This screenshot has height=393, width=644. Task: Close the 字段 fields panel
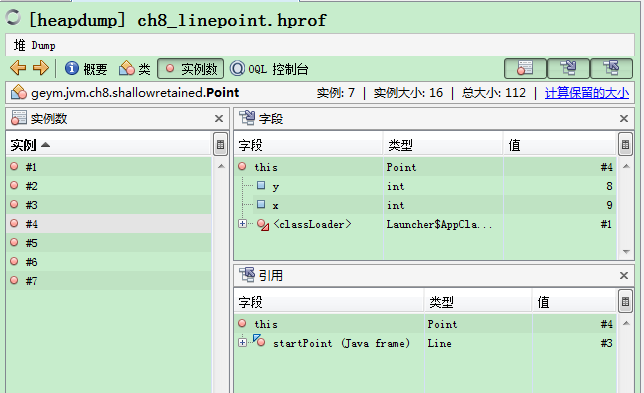(624, 119)
